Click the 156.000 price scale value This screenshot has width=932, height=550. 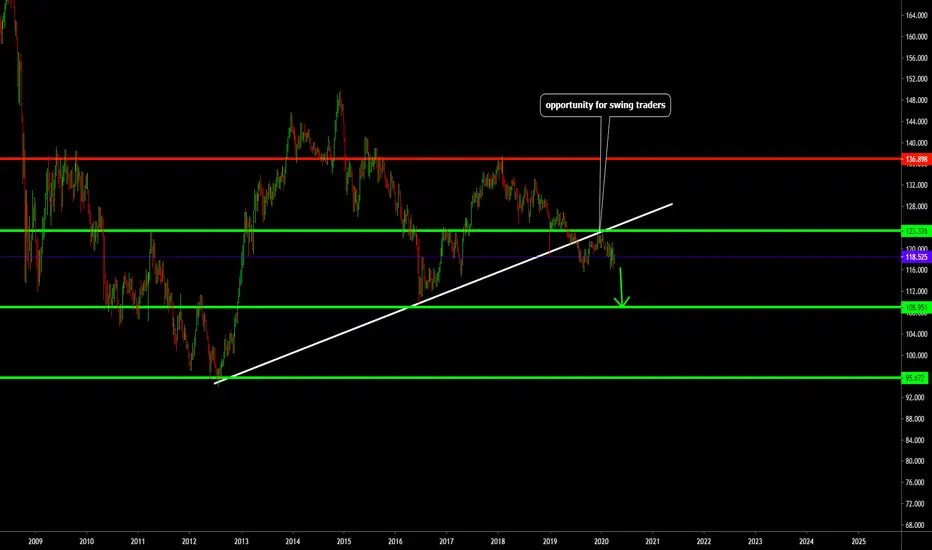tap(917, 58)
